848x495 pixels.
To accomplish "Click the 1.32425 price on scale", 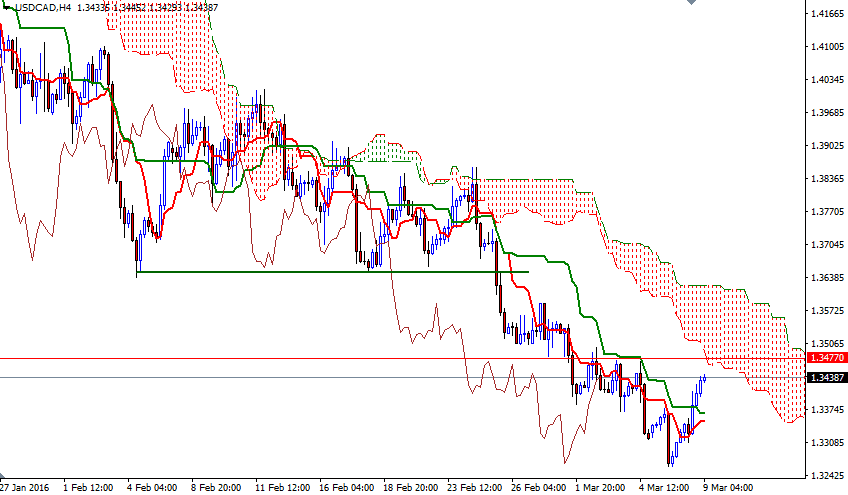I will (x=826, y=475).
